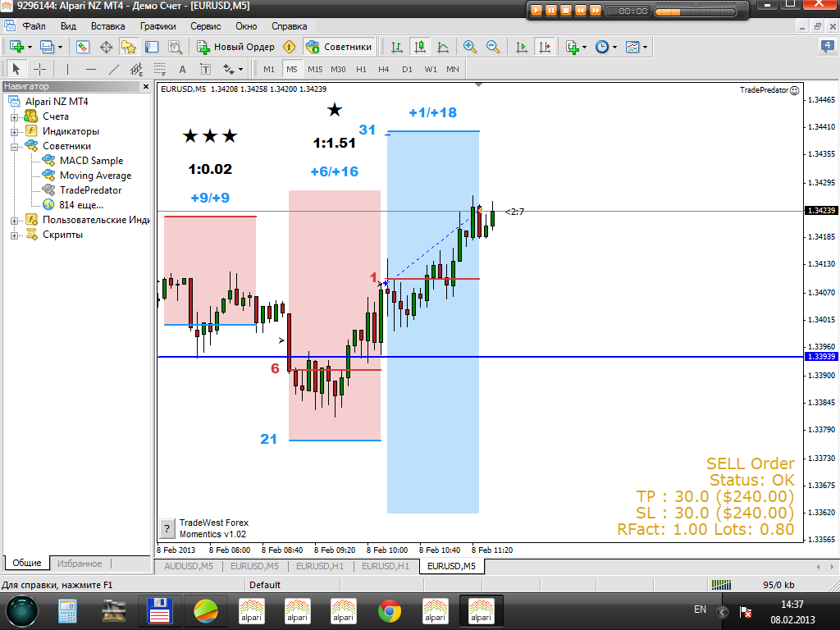Switch to bar chart mode
The height and width of the screenshot is (630, 840).
(397, 47)
